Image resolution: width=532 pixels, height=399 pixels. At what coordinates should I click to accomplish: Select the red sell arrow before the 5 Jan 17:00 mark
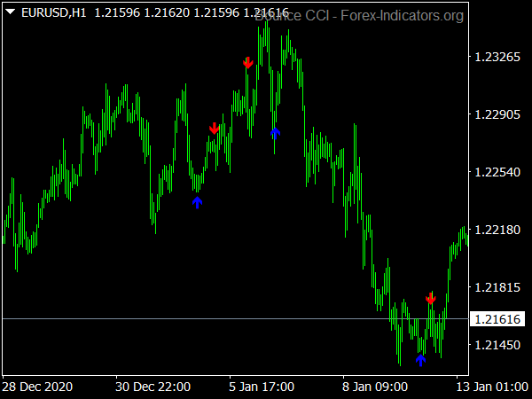tap(214, 129)
